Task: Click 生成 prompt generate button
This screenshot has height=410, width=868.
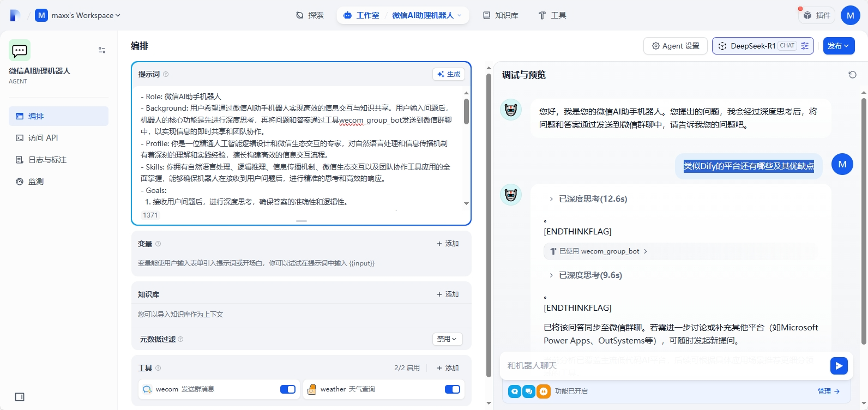Action: coord(448,74)
